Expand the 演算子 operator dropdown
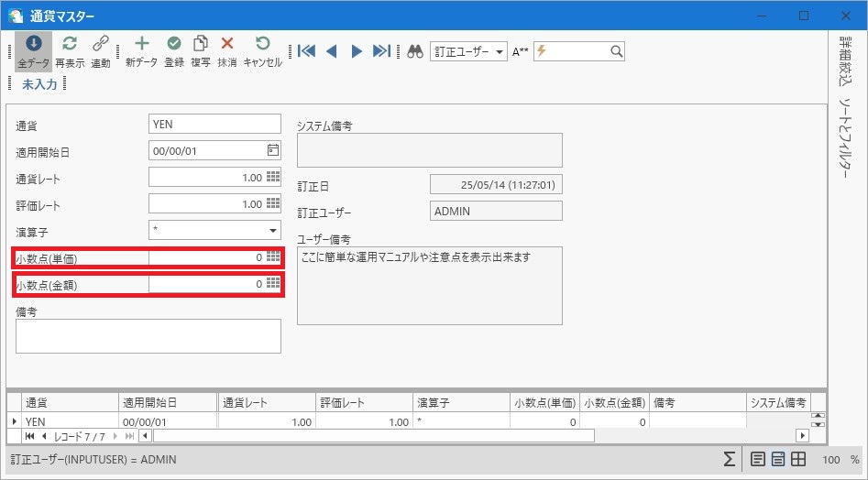This screenshot has height=480, width=868. pos(273,231)
